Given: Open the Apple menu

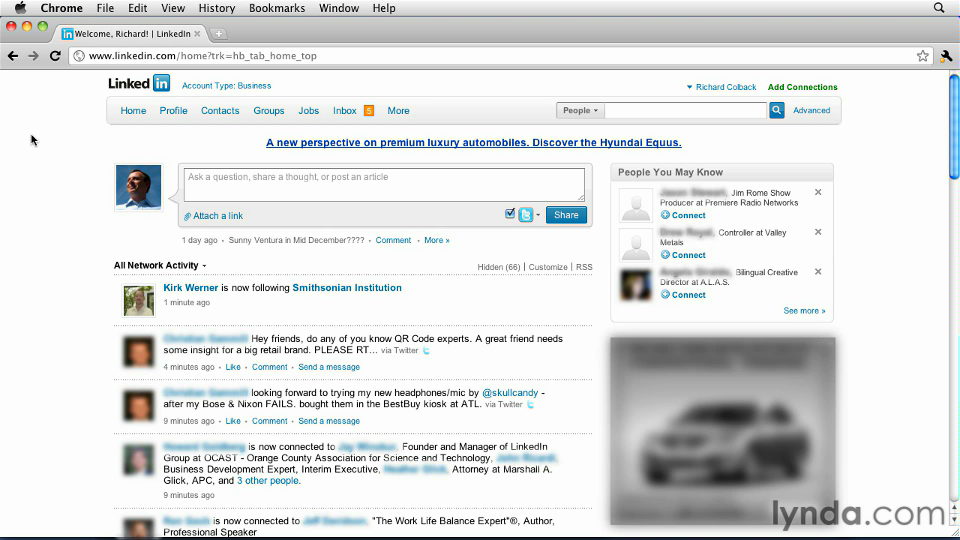Looking at the screenshot, I should 20,8.
